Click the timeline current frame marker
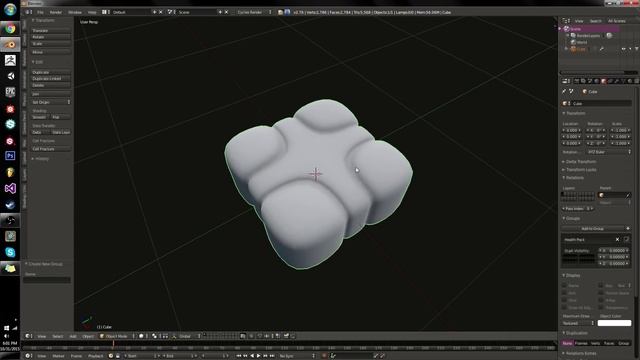Screen dimensions: 640x360 tap(113, 345)
